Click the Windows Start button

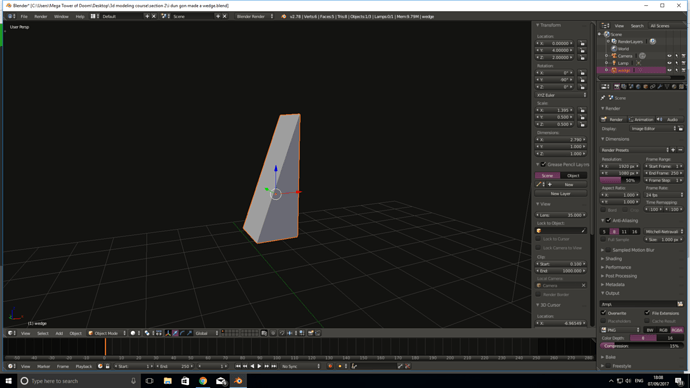point(8,381)
